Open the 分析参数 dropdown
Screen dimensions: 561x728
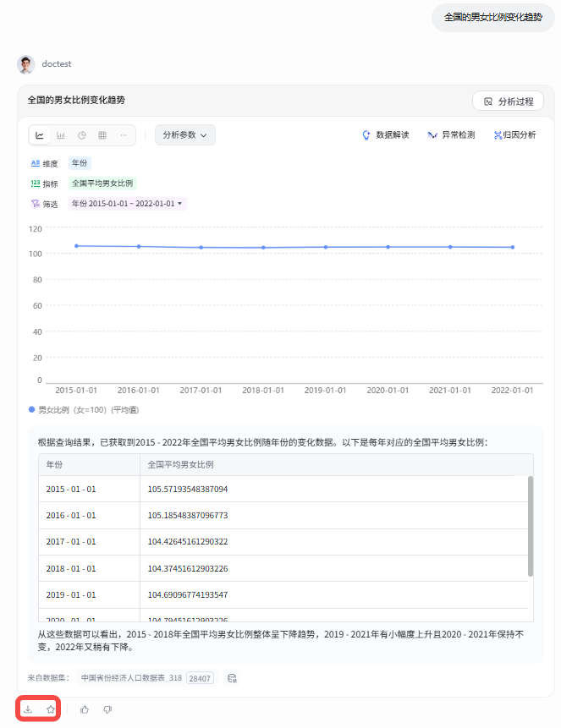(184, 135)
